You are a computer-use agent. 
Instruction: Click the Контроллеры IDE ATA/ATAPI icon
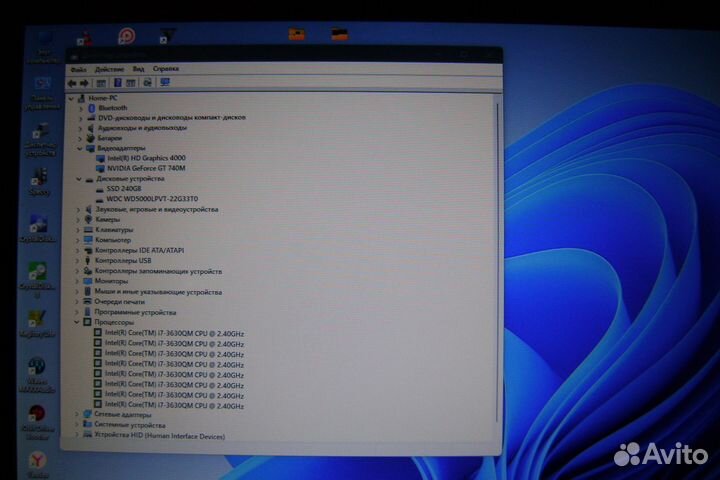(88, 250)
